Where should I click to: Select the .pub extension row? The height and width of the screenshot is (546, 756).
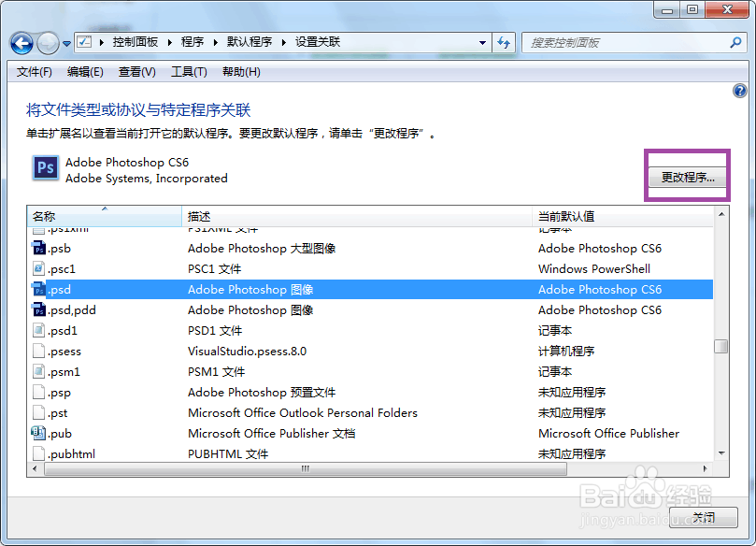(370, 433)
